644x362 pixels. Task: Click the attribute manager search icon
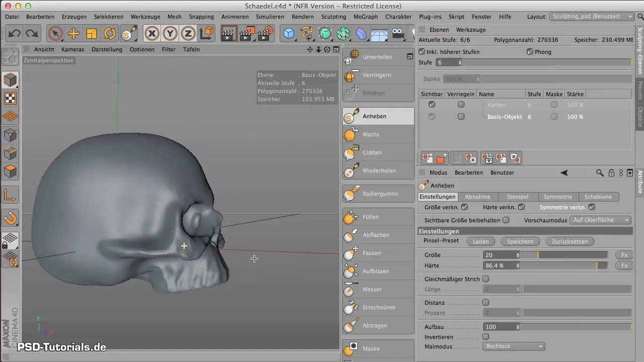click(600, 172)
